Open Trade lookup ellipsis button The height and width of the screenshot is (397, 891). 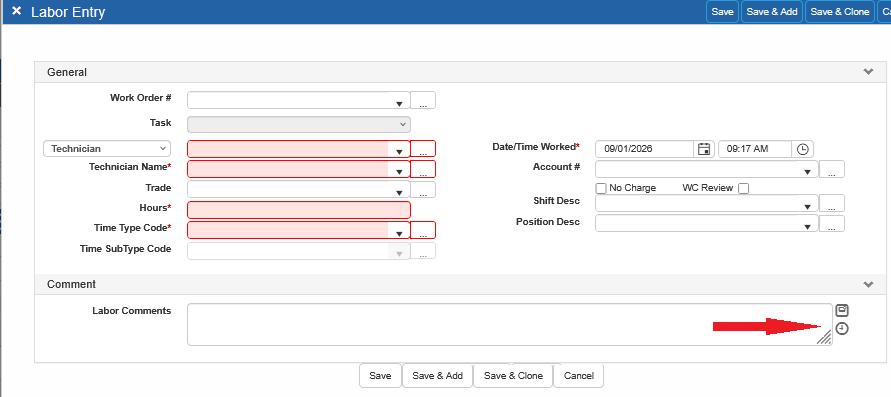tap(423, 190)
